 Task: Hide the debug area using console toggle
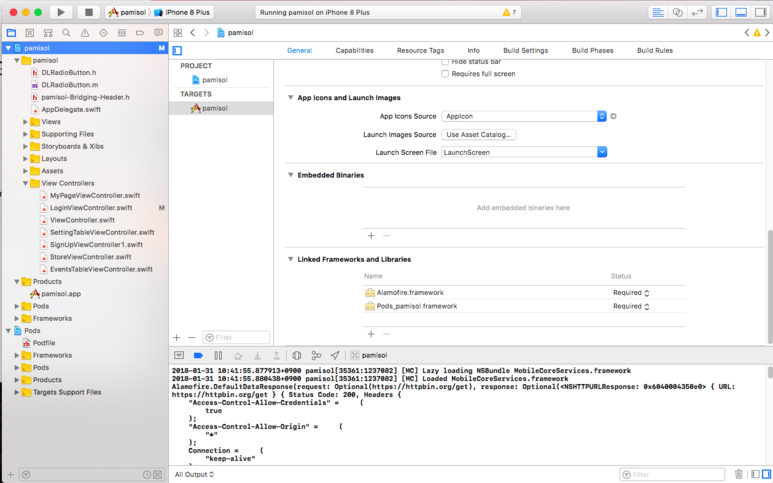[179, 355]
